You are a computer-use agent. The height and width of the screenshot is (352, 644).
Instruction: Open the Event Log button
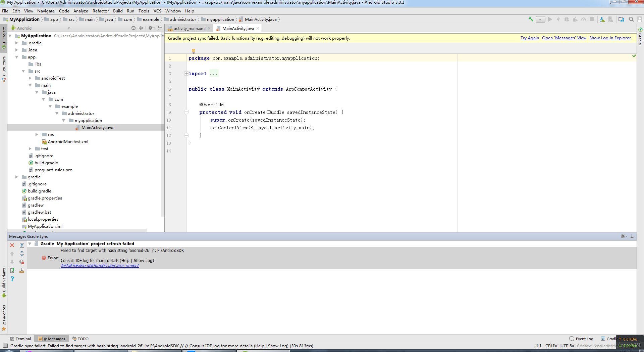tap(582, 339)
